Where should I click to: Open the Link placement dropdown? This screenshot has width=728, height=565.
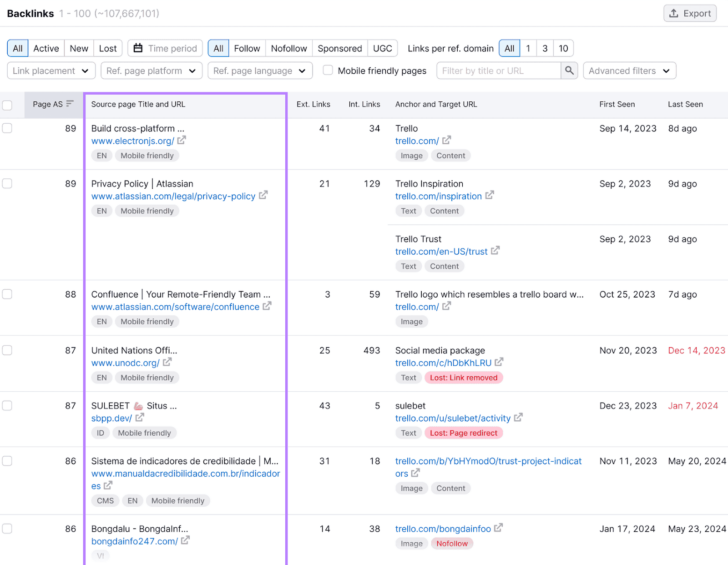(51, 71)
